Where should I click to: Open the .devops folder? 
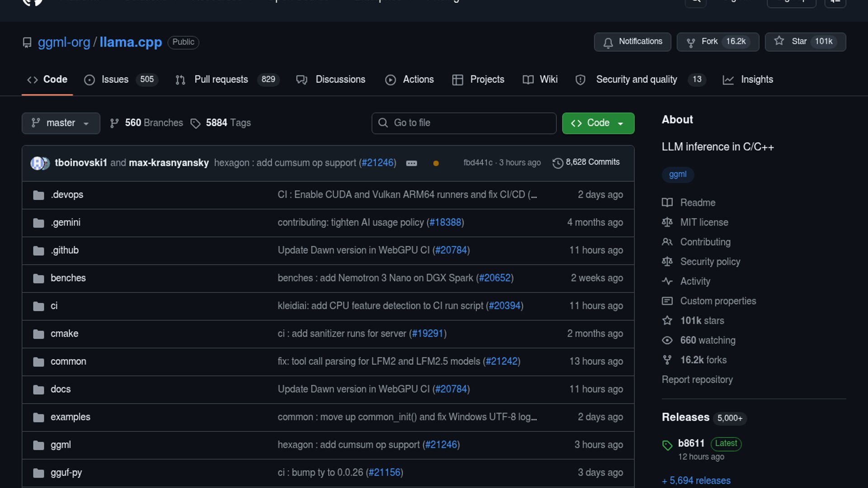[x=67, y=195]
